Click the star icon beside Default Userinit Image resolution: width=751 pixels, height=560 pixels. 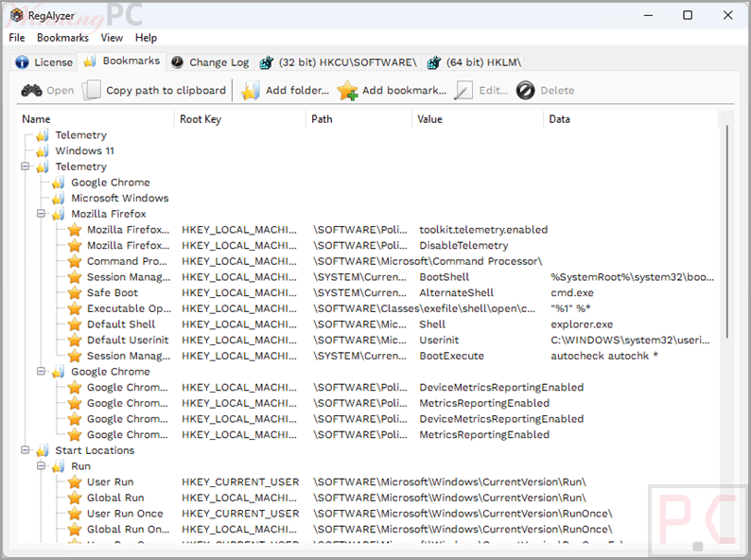click(74, 341)
